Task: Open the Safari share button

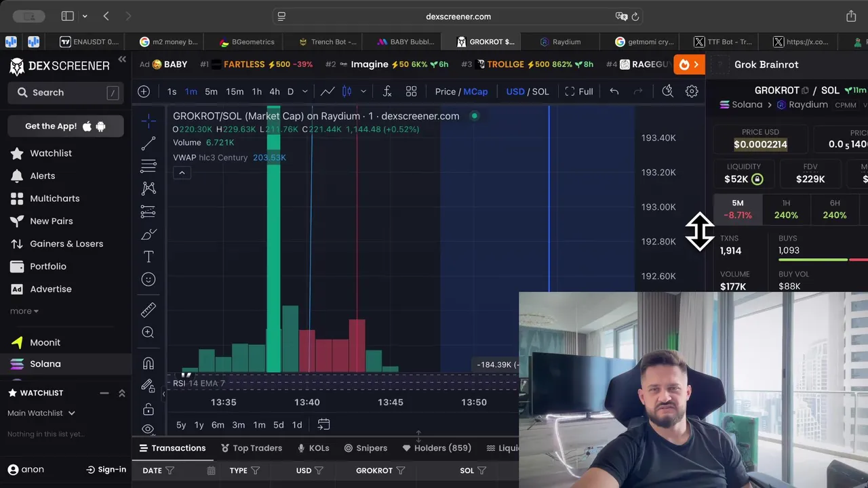Action: [x=851, y=16]
